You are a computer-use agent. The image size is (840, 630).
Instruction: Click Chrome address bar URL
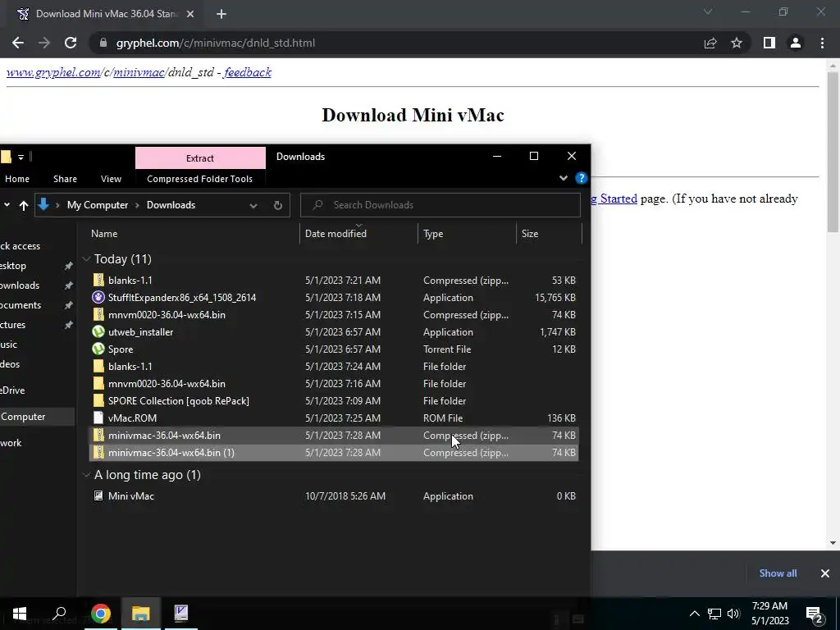(216, 43)
